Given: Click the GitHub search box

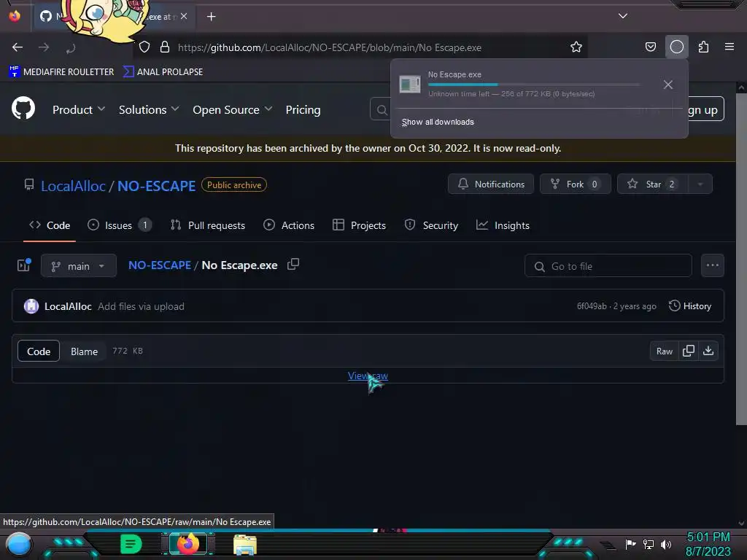Looking at the screenshot, I should (x=380, y=111).
